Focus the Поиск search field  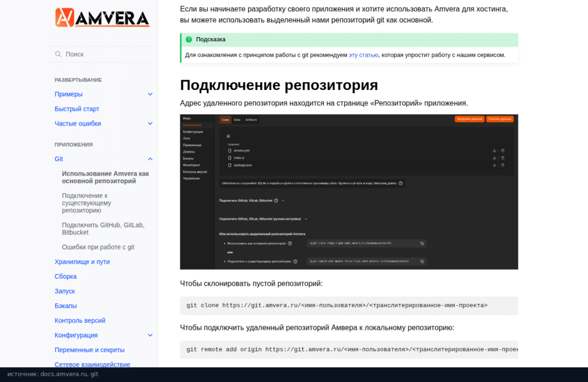pos(102,54)
